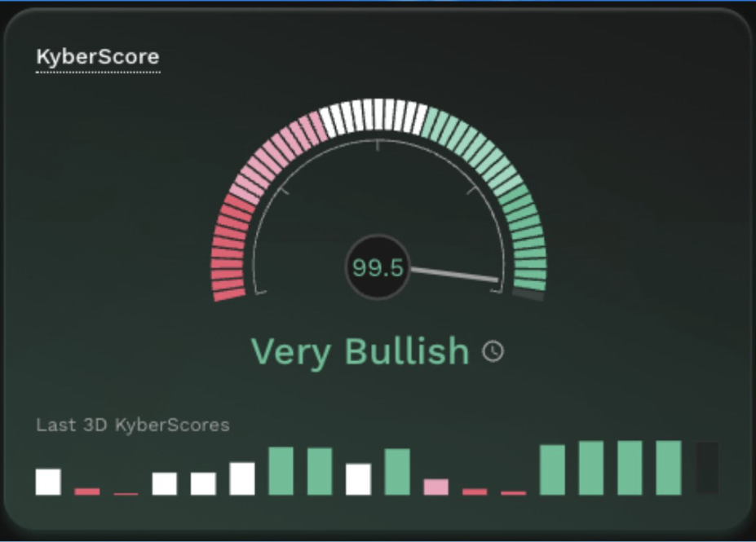Click the white segment atop the gauge
Image resolution: width=756 pixels, height=542 pixels.
(x=374, y=115)
